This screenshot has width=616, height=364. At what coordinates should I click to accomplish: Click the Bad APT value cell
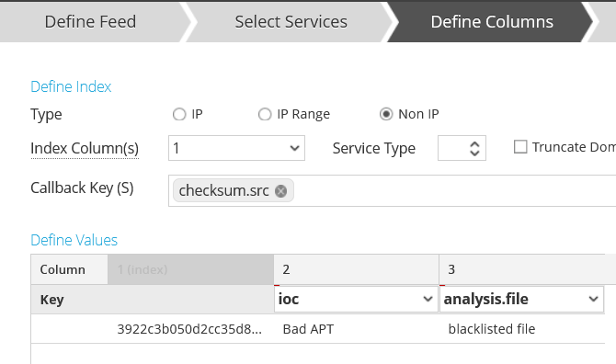(x=356, y=329)
